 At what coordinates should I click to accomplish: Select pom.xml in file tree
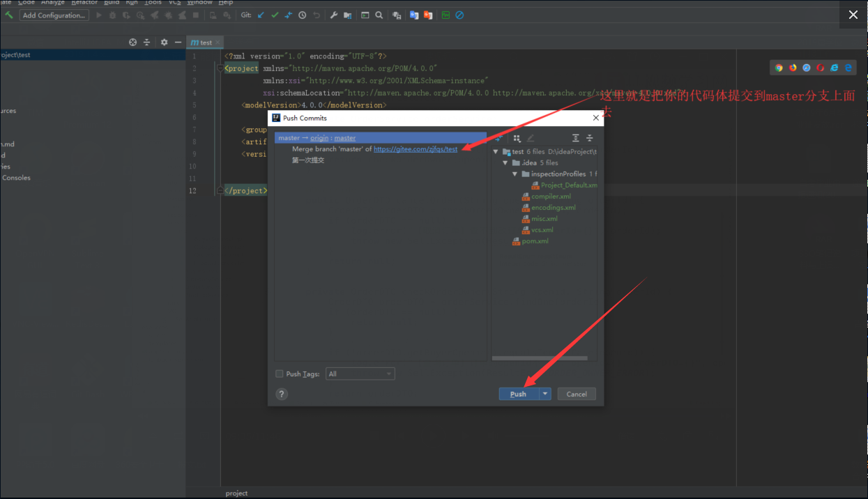(531, 240)
